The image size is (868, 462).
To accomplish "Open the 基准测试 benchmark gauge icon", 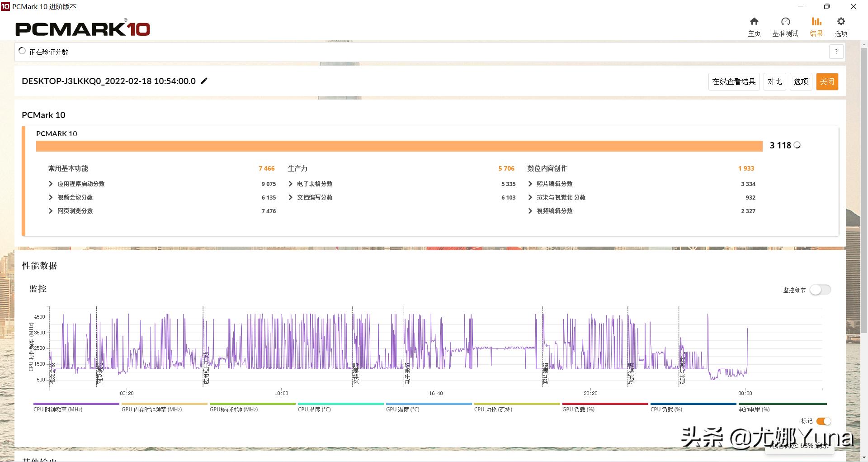I will [785, 22].
